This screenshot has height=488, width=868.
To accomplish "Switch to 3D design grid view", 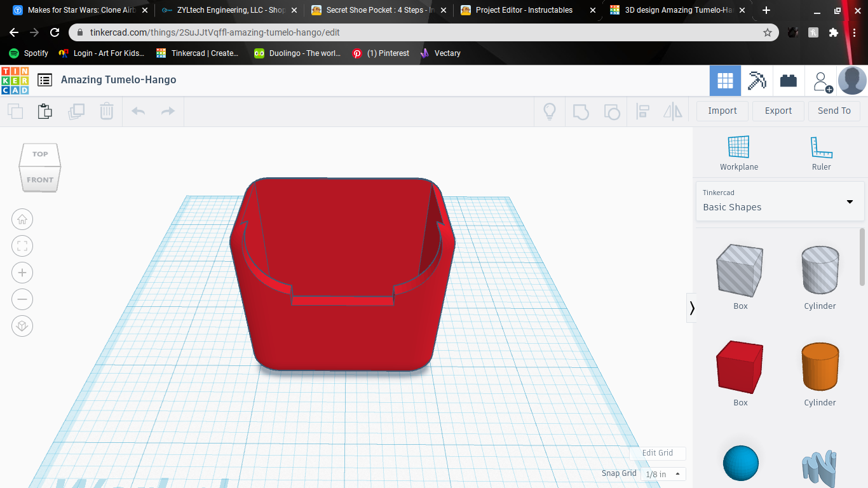I will coord(725,81).
